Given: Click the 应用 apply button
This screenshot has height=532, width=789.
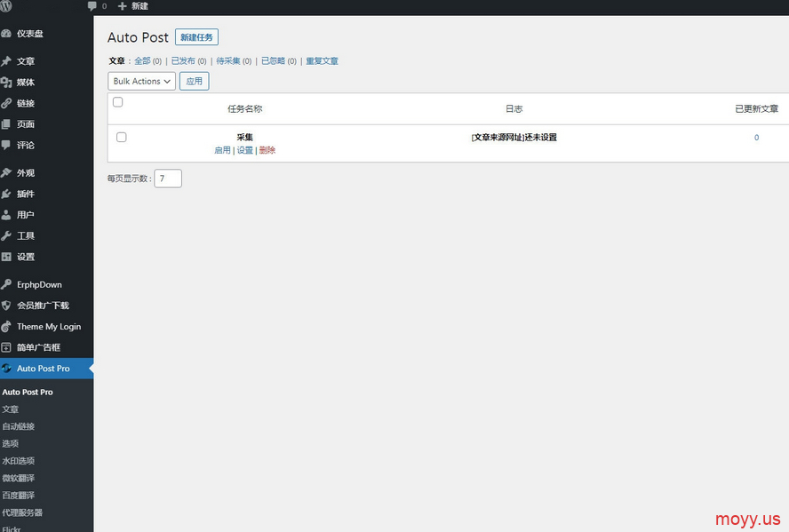Looking at the screenshot, I should [x=195, y=81].
